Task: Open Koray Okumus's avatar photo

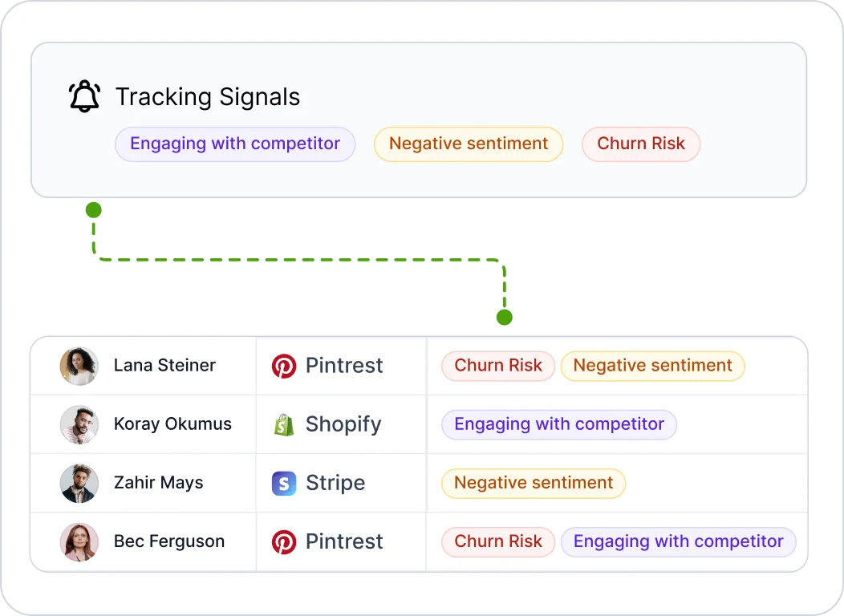Action: [79, 424]
